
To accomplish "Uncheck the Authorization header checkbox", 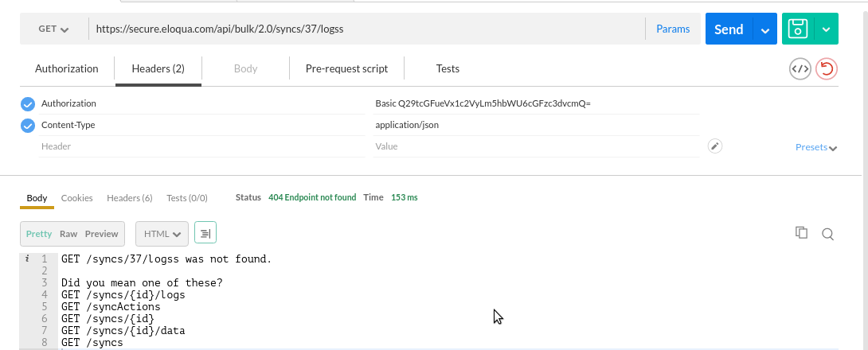I will coord(28,104).
